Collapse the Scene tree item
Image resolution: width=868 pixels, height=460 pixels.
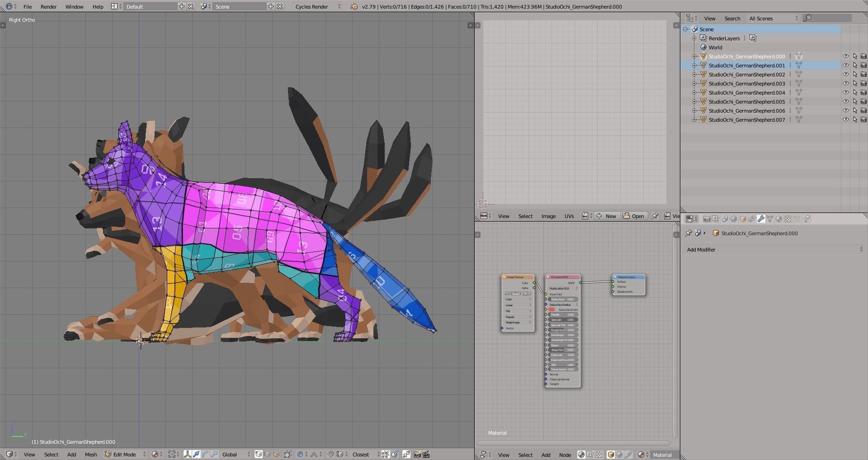coord(685,29)
